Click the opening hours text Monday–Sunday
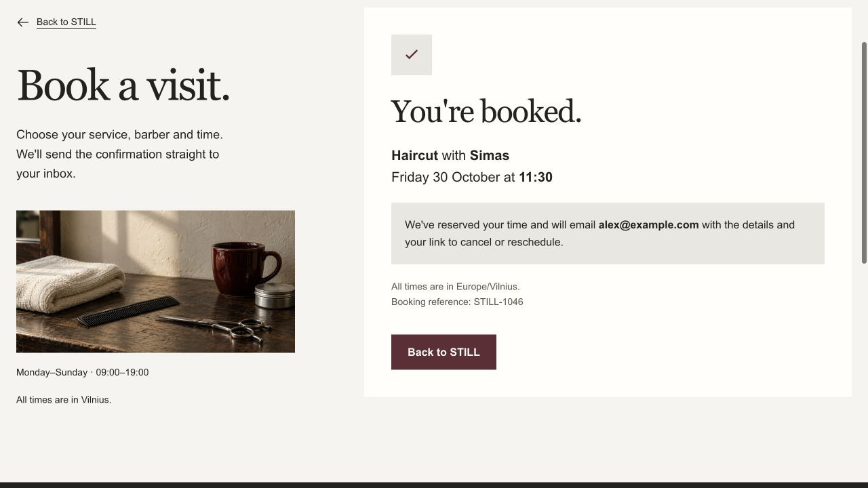Screen dimensions: 868x488 pyautogui.click(x=82, y=372)
